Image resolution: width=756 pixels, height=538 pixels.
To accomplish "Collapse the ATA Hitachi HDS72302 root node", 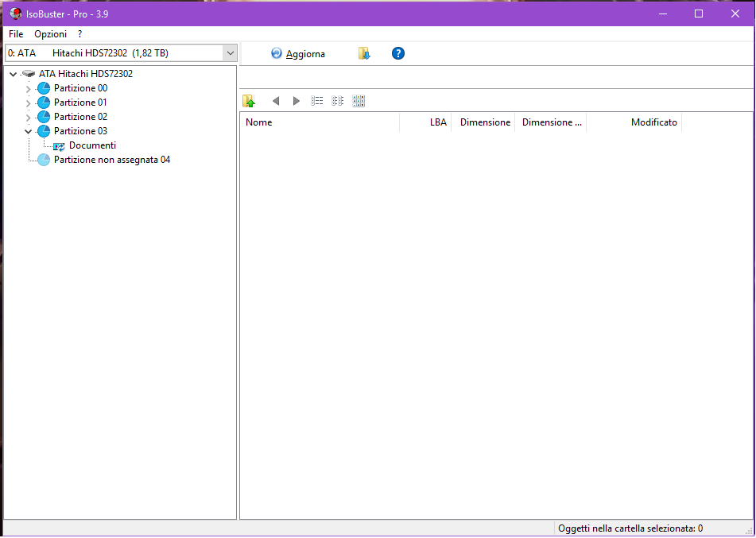I will tap(14, 75).
